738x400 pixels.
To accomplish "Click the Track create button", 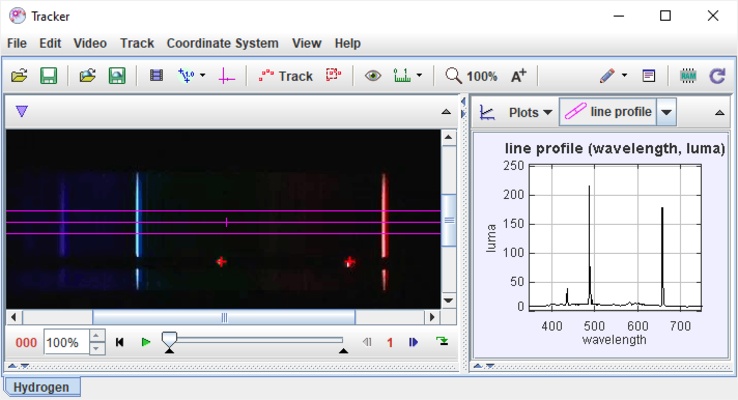I will tap(286, 76).
